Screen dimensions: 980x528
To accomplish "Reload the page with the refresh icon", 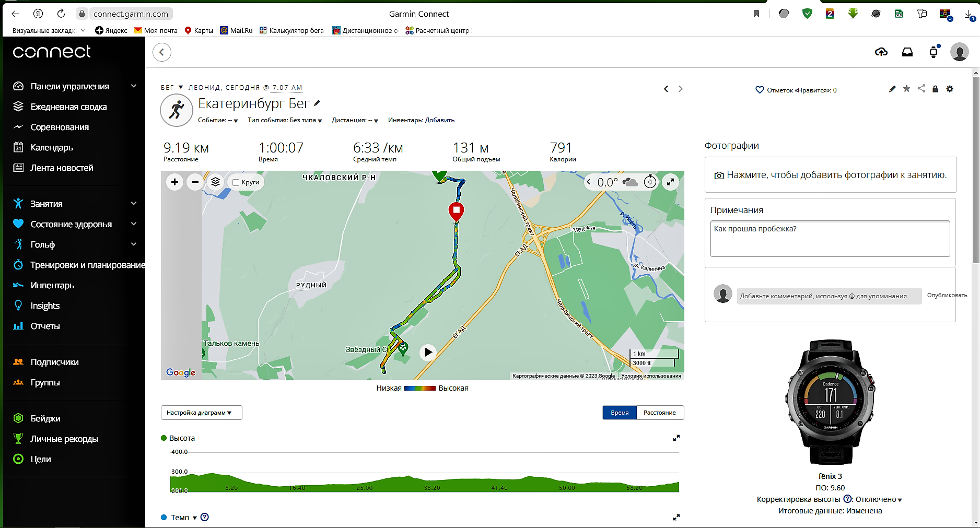I will pyautogui.click(x=61, y=14).
